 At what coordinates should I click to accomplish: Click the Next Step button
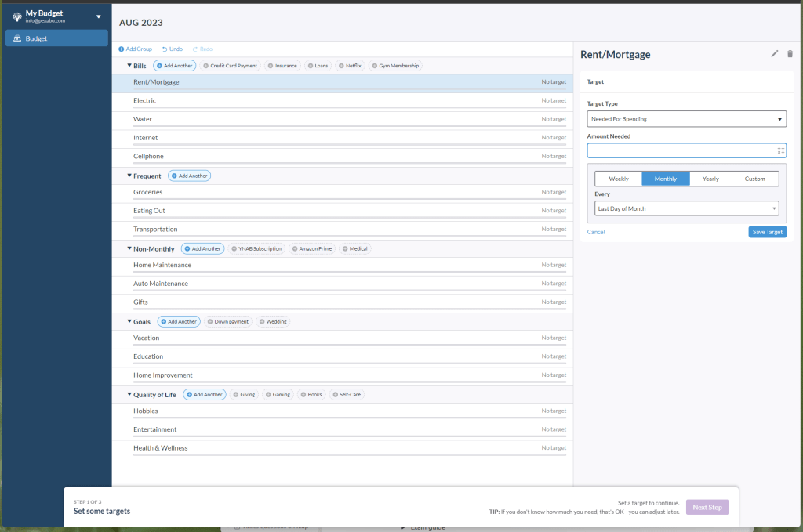[707, 507]
